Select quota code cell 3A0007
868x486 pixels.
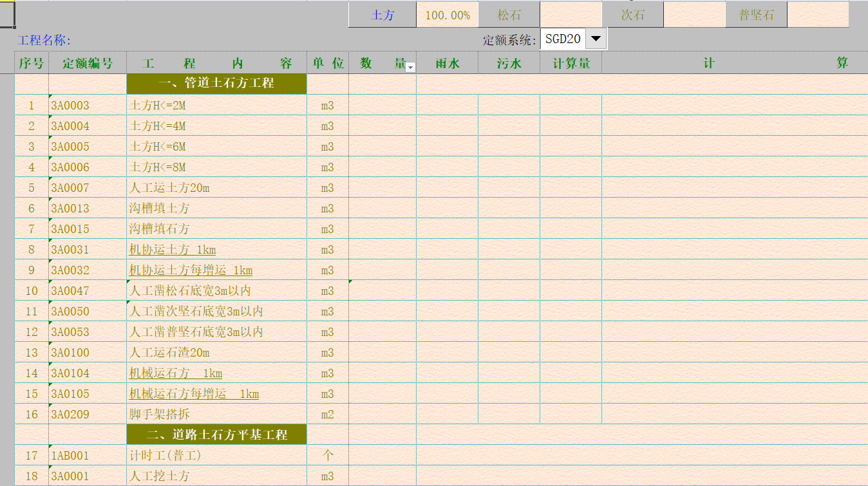[x=88, y=188]
